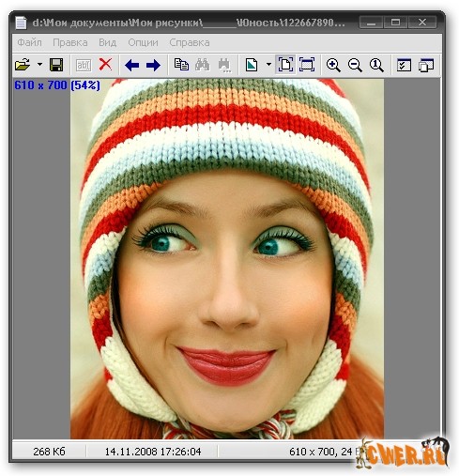
Task: Click the zoom in magnifier icon
Action: click(333, 65)
